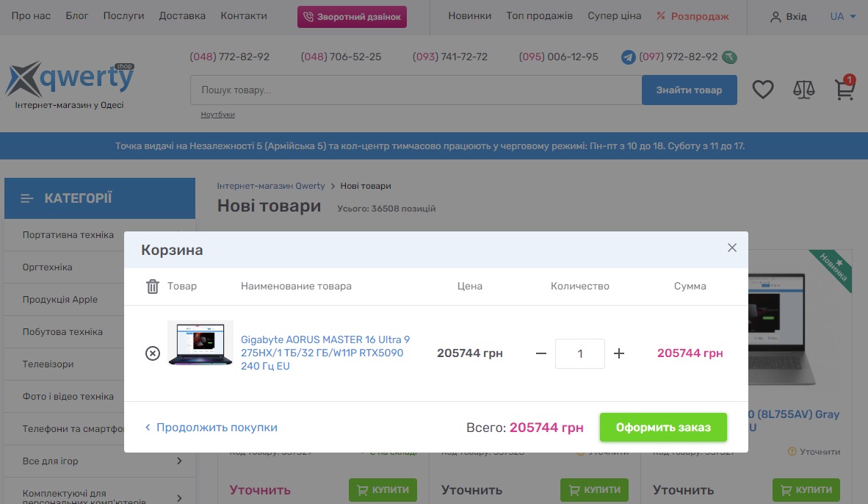Remove Gigabyte AORUS laptop from cart

pos(152,353)
